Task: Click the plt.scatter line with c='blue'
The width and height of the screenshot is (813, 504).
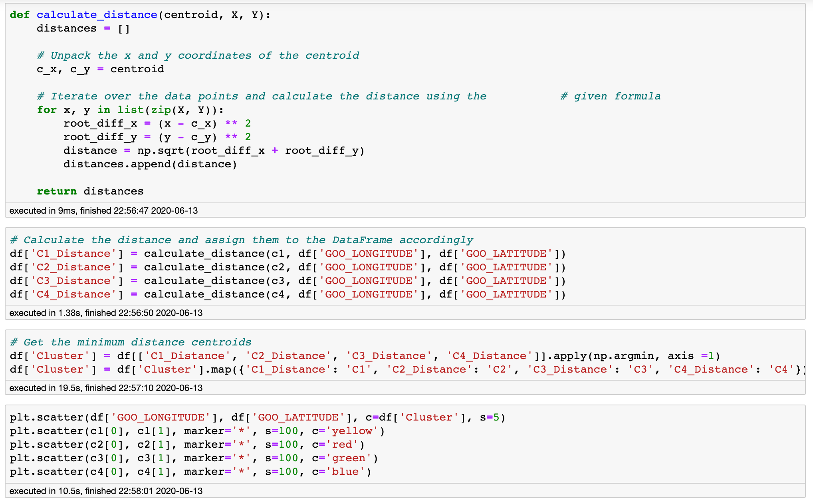Action: (190, 472)
